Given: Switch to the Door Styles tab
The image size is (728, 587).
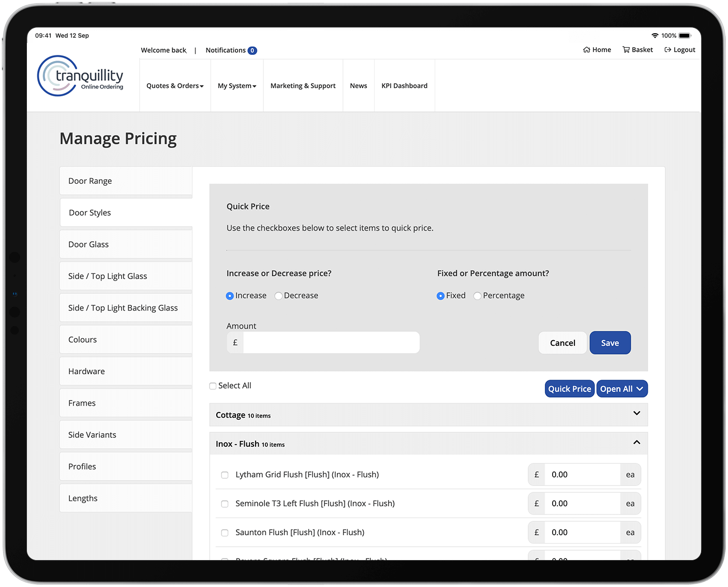Looking at the screenshot, I should [x=126, y=213].
